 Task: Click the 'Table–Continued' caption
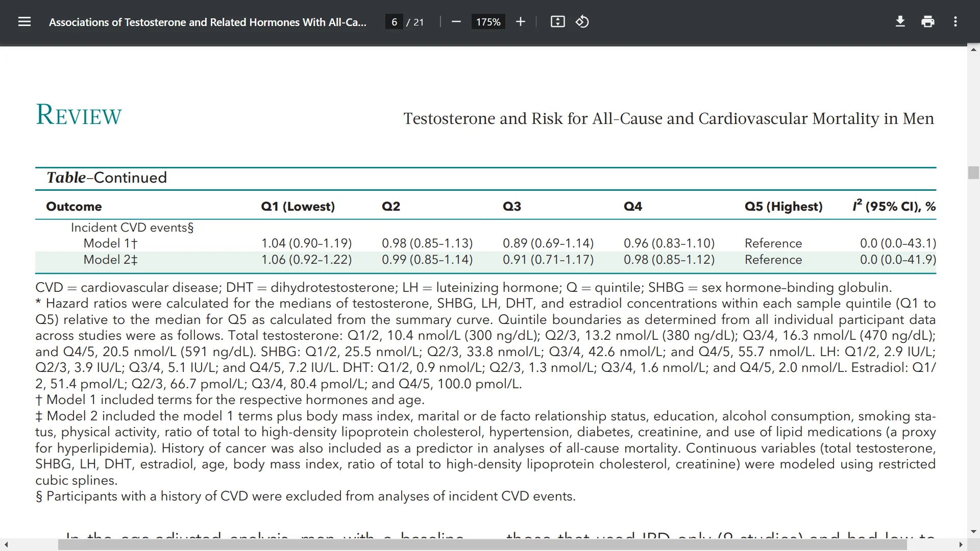(x=107, y=178)
